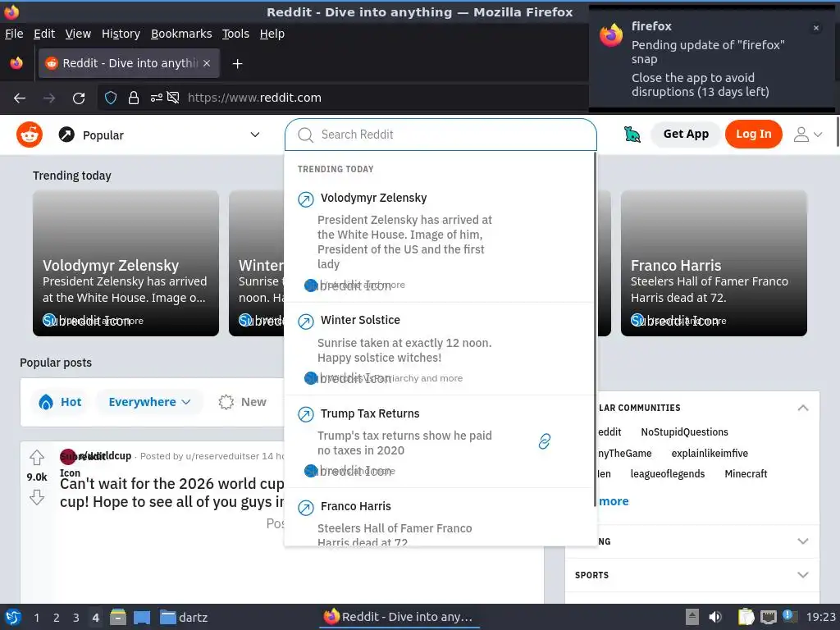The width and height of the screenshot is (840, 630).
Task: Upvote the 2026 world cup post
Action: [37, 458]
